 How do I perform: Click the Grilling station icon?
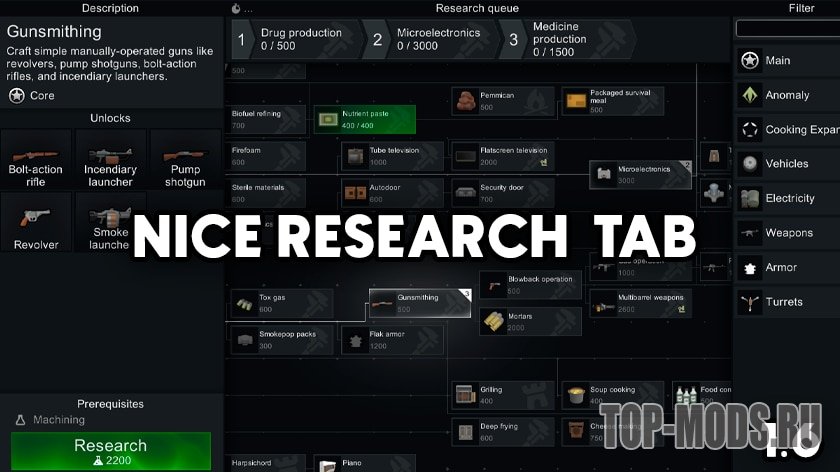click(x=466, y=395)
